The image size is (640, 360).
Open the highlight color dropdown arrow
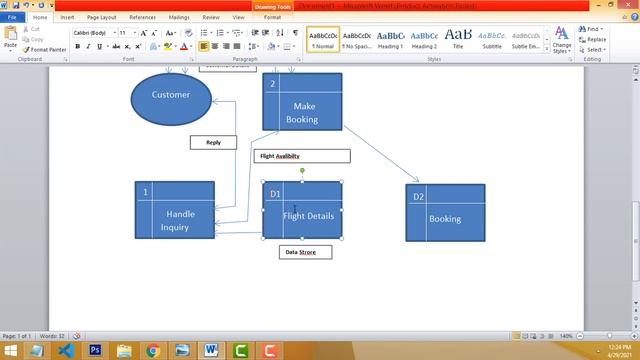point(176,47)
